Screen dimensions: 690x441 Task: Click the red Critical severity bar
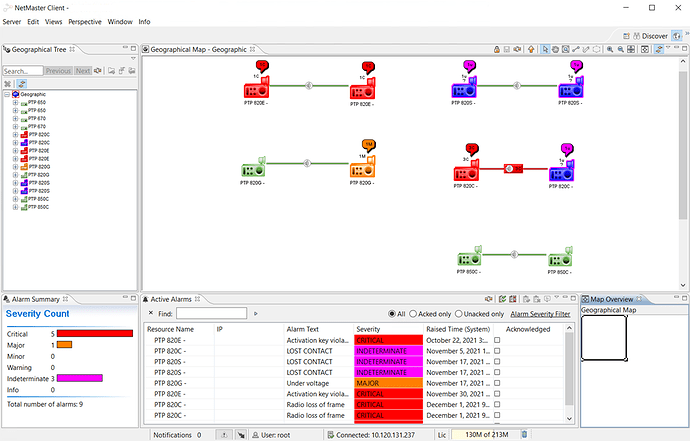point(95,334)
